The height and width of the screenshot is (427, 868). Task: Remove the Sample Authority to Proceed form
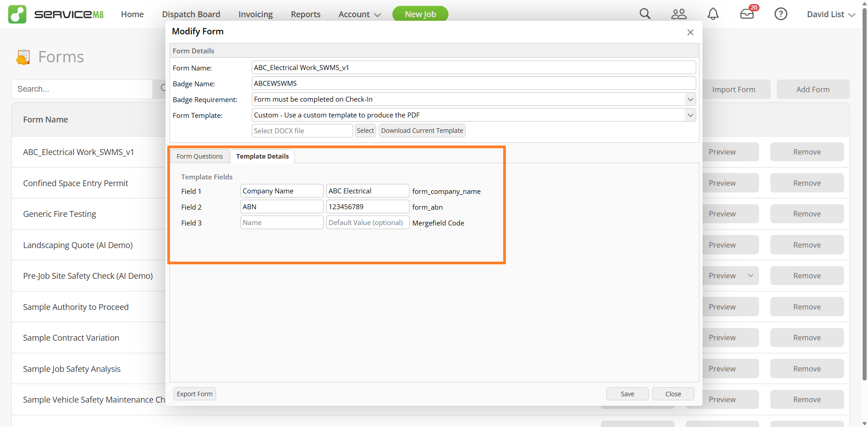(807, 307)
